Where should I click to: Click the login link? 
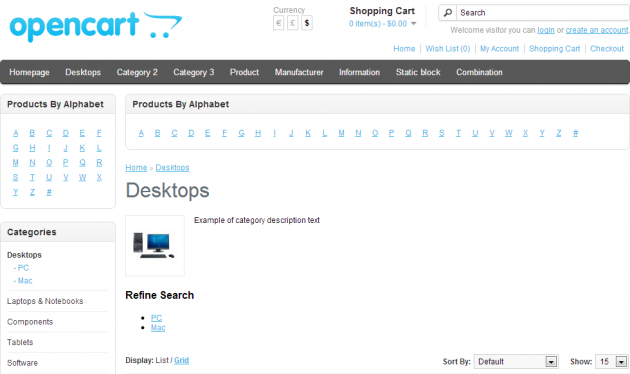click(x=546, y=30)
